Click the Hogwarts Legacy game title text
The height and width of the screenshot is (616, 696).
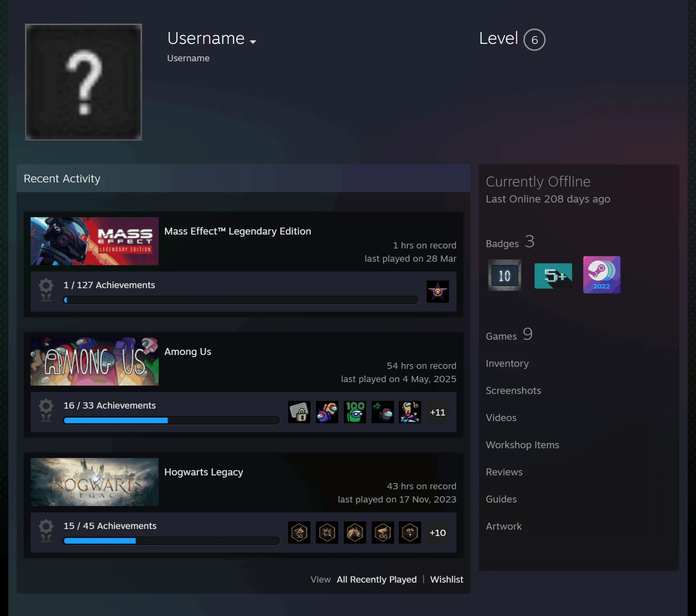[x=203, y=472]
